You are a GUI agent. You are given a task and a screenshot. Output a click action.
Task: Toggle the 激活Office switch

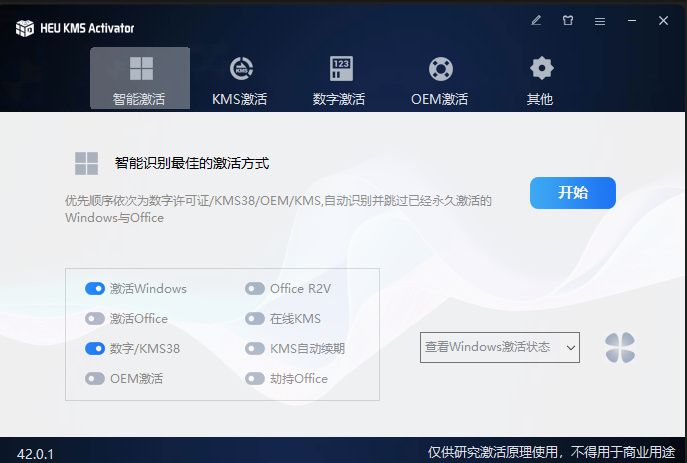[95, 318]
